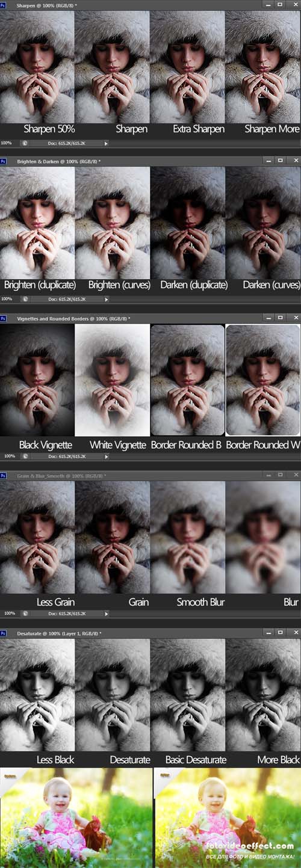Click the Ps icon of the Desaturate window
Image resolution: width=301 pixels, height=868 pixels.
coord(3,633)
